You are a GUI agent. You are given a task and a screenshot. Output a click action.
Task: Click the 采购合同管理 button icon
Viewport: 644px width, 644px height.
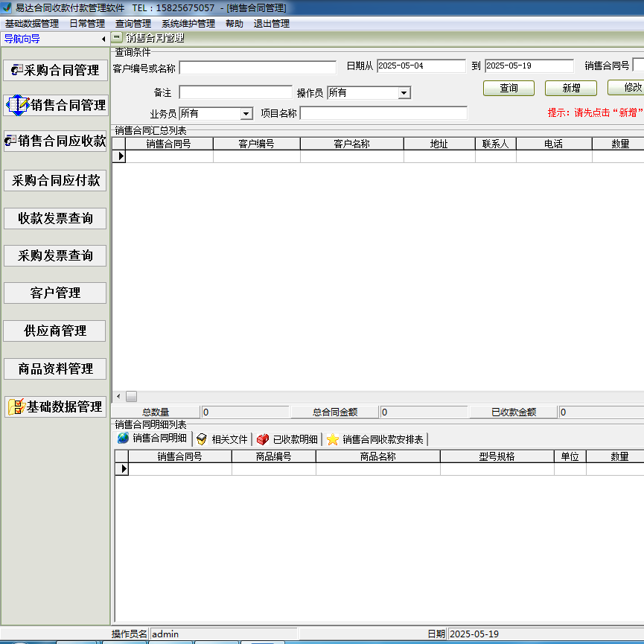pos(16,70)
